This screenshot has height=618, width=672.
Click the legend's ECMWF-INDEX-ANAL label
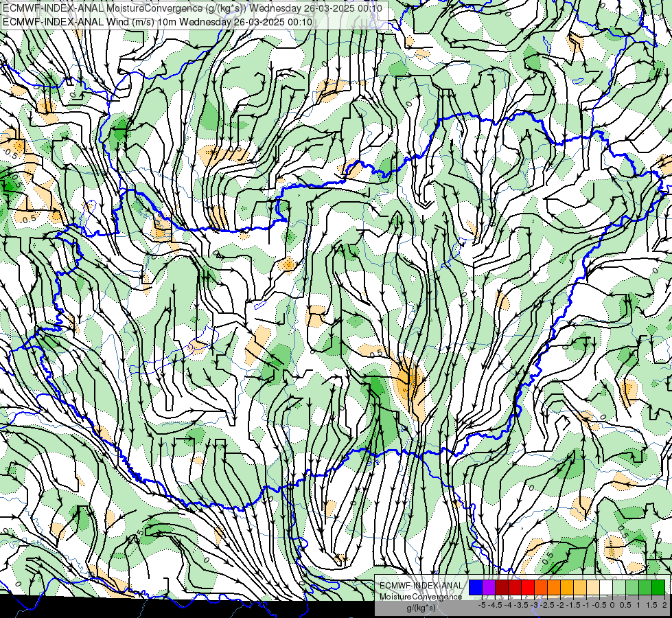pyautogui.click(x=421, y=586)
